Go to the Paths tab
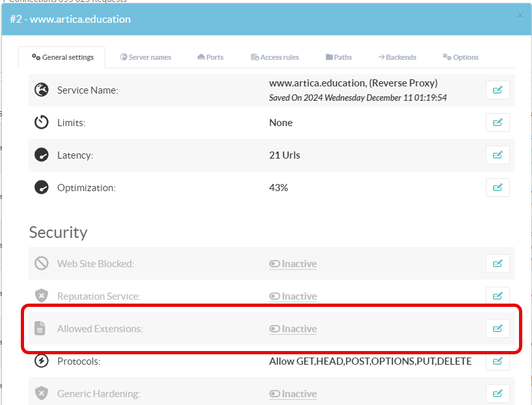This screenshot has height=405, width=532. (x=338, y=57)
